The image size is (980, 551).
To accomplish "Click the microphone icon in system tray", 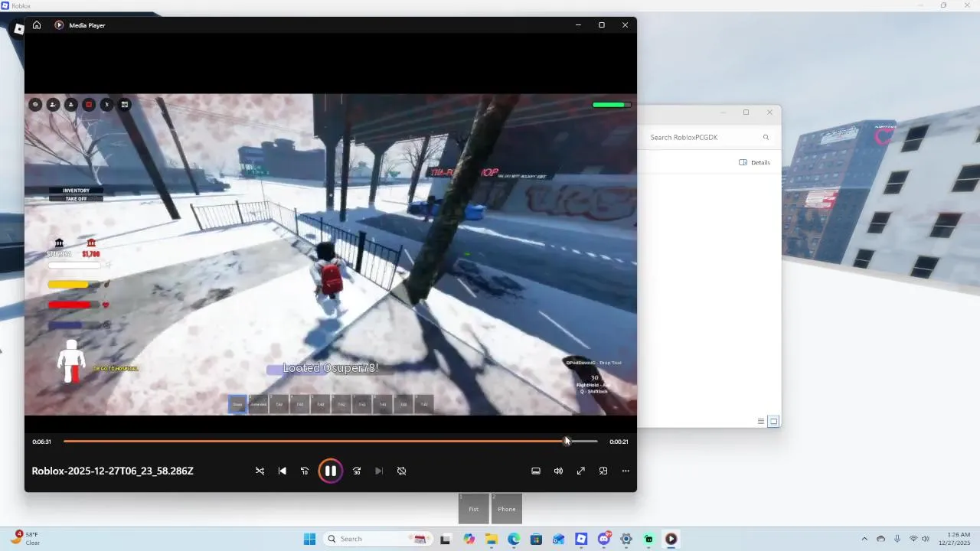I will pyautogui.click(x=897, y=539).
